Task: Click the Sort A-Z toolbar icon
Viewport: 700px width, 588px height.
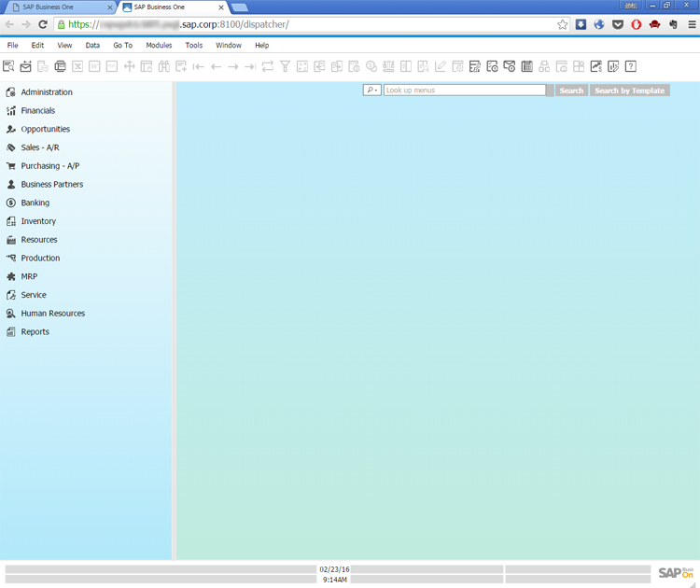Action: coord(302,66)
